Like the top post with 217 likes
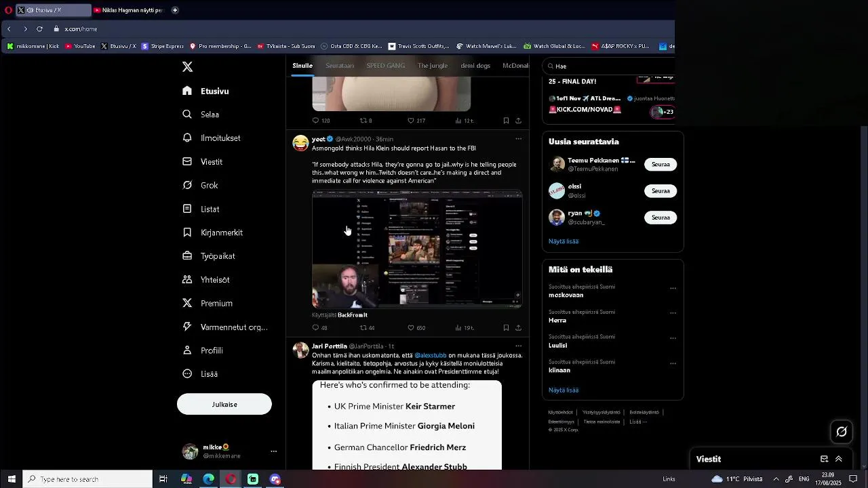The width and height of the screenshot is (868, 488). pos(411,121)
